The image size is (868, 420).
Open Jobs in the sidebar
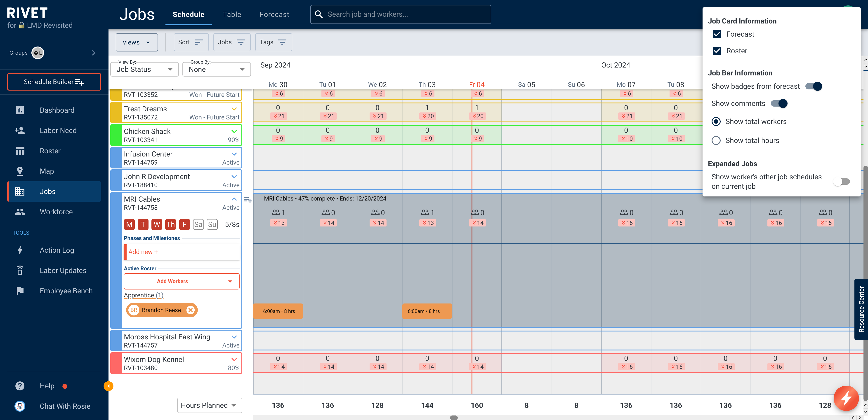click(x=54, y=191)
